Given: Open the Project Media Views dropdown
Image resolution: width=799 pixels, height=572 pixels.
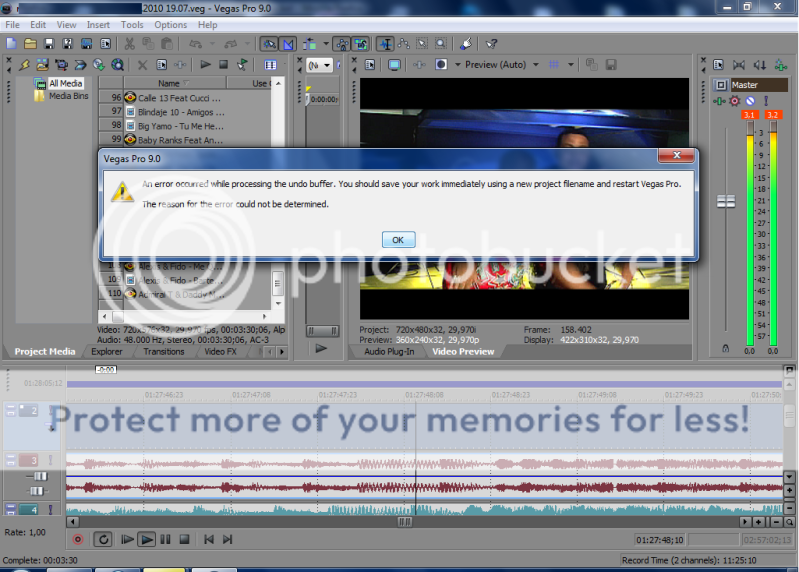Looking at the screenshot, I should (x=271, y=65).
